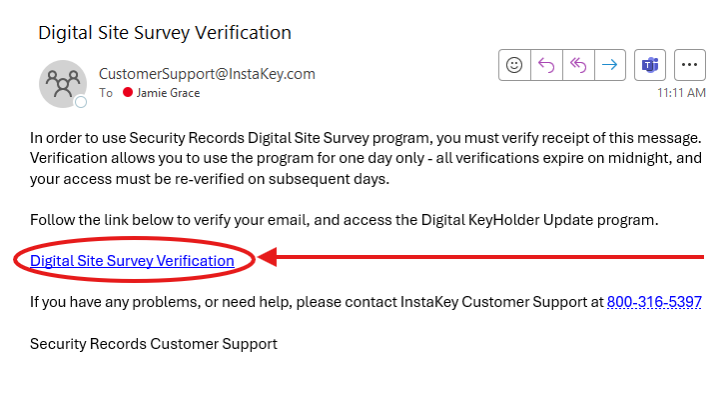Image resolution: width=716 pixels, height=411 pixels.
Task: Forward this message
Action: pos(610,65)
